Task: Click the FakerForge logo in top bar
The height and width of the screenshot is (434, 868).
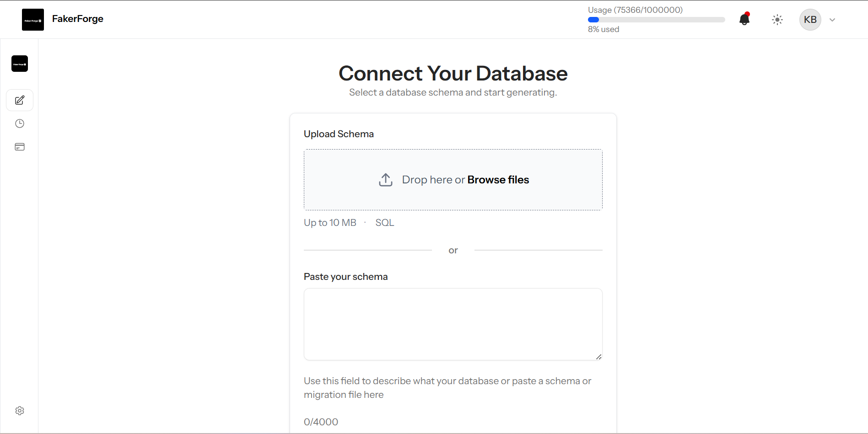Action: point(32,19)
